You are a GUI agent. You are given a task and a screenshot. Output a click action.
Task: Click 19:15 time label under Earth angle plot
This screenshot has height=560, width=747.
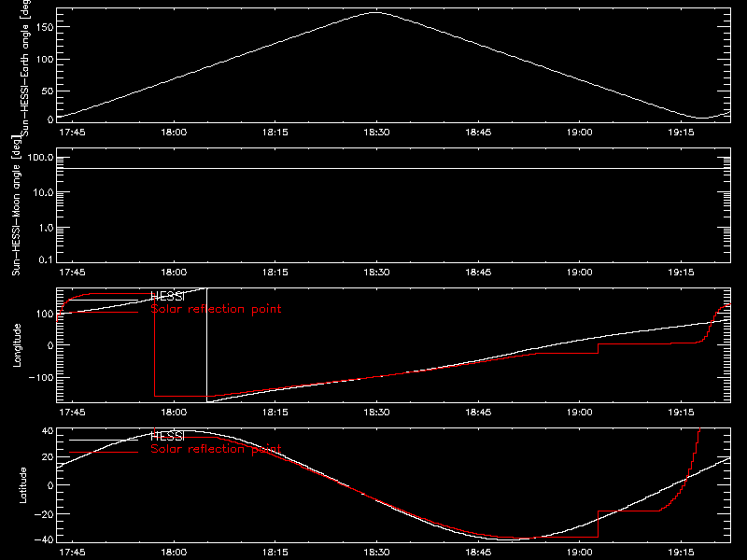(682, 133)
